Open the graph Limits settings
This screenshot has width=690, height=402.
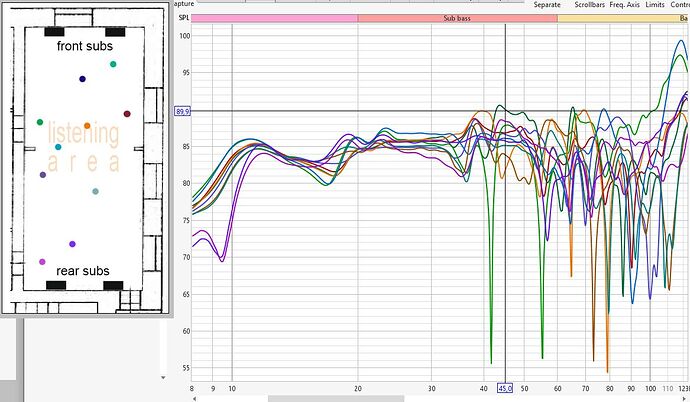click(x=655, y=5)
